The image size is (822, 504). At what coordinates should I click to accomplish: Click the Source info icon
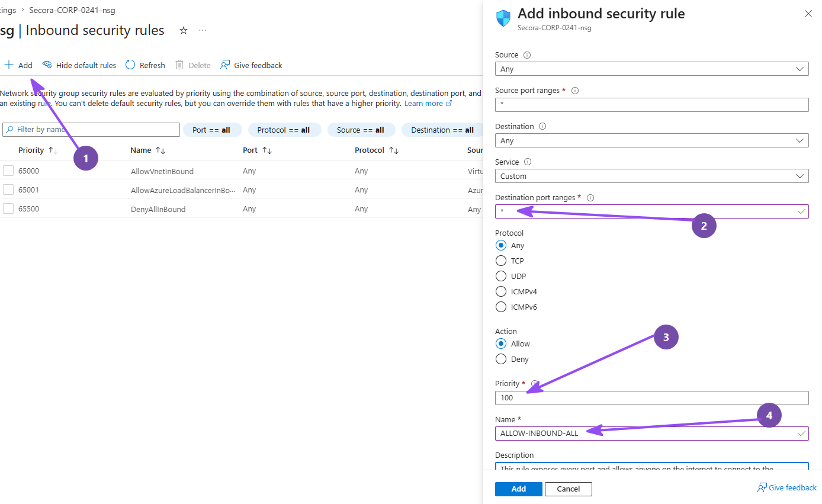click(x=527, y=55)
